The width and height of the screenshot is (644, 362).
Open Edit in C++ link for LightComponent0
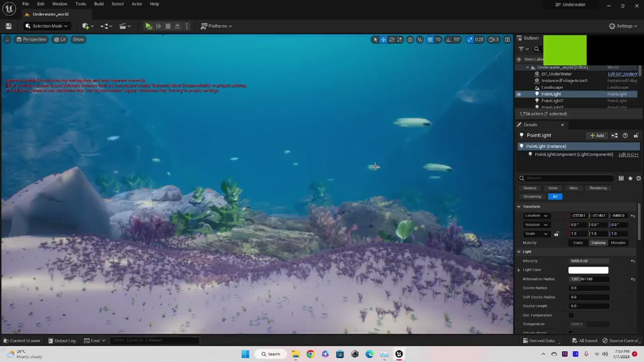(x=628, y=155)
